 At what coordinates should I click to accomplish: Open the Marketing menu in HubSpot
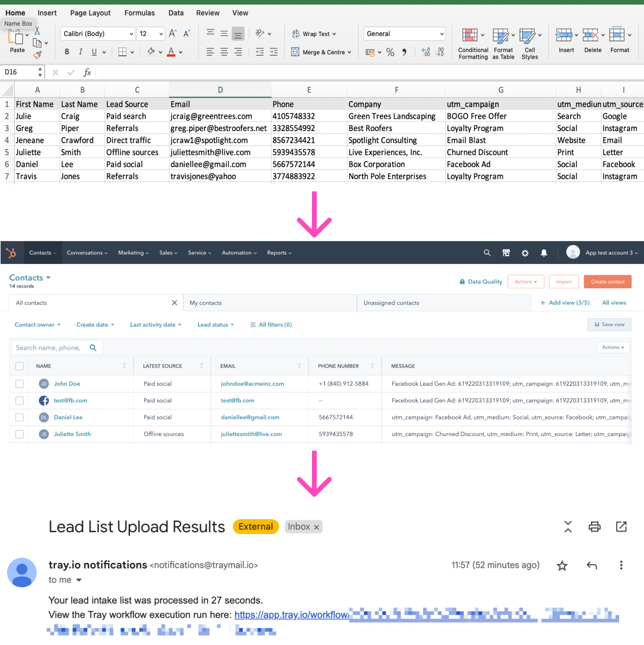134,253
